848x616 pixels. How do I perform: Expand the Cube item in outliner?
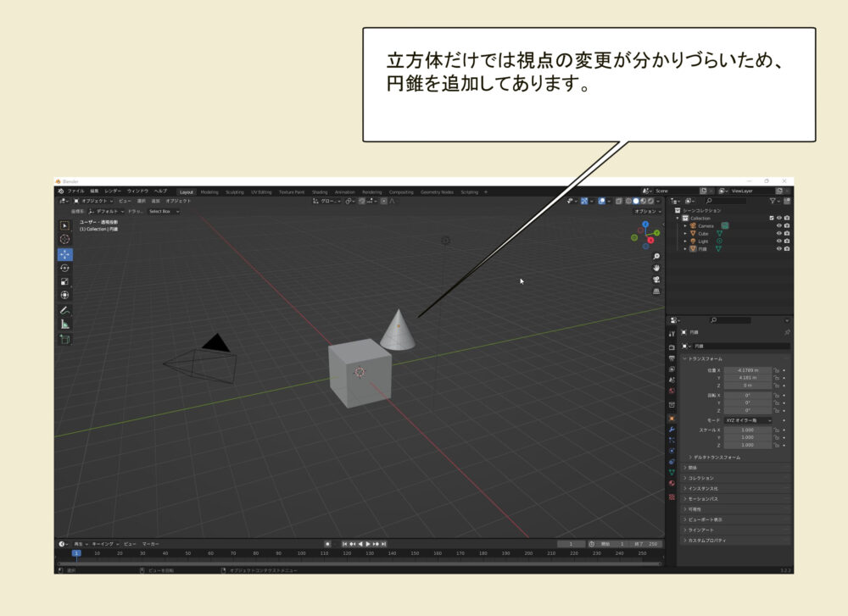tap(685, 233)
